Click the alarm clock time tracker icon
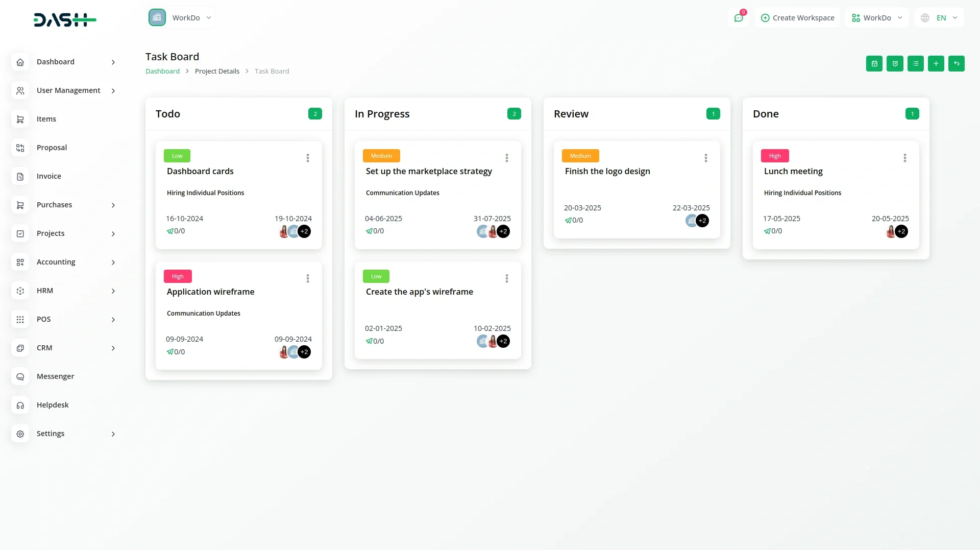Image resolution: width=980 pixels, height=550 pixels. (x=895, y=64)
